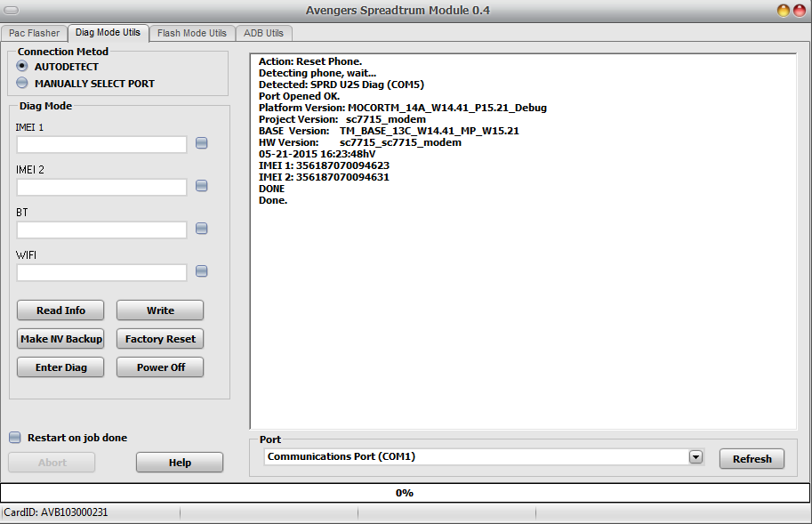The height and width of the screenshot is (524, 812).
Task: Click the Factory Reset button
Action: (160, 339)
